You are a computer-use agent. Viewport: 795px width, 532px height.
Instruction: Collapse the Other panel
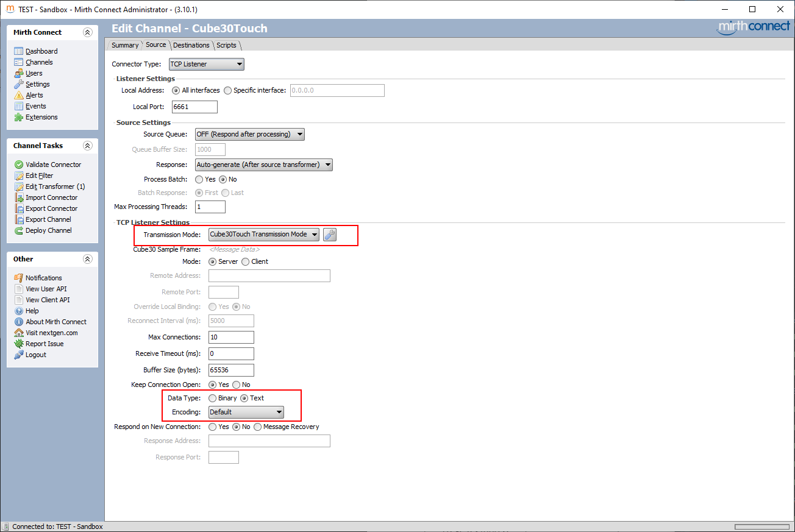87,259
